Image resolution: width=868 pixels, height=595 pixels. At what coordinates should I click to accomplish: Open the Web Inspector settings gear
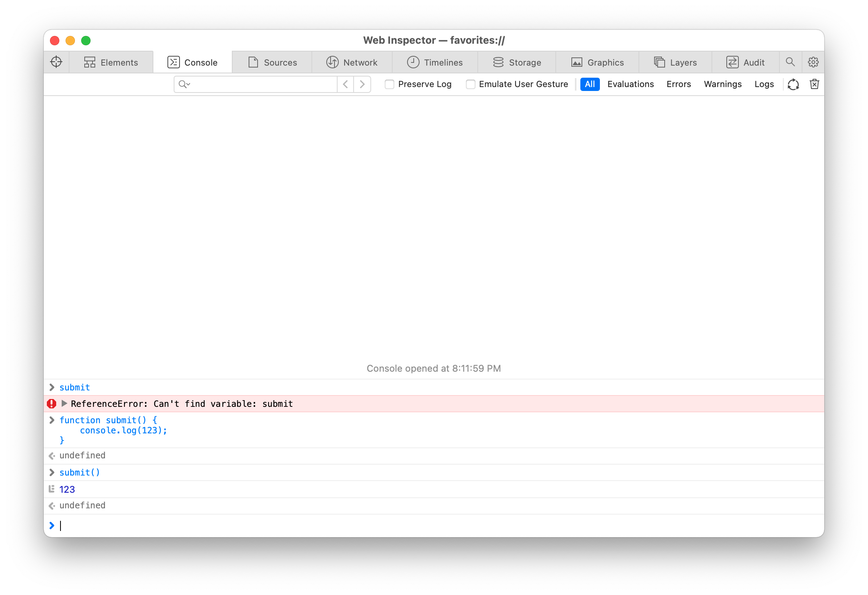tap(813, 62)
